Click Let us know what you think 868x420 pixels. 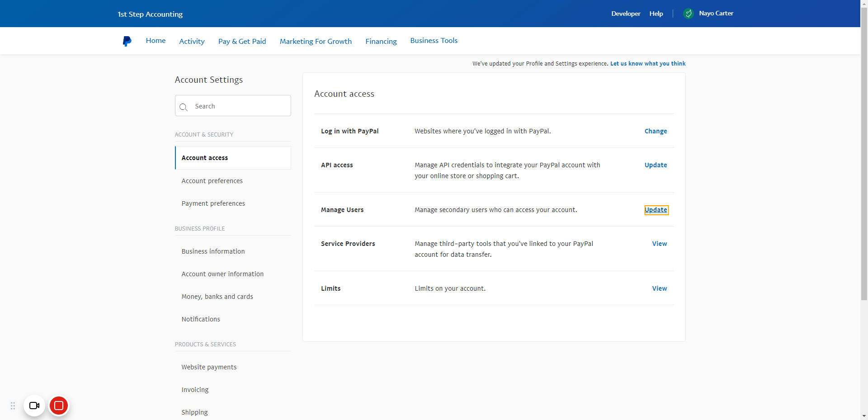(648, 64)
